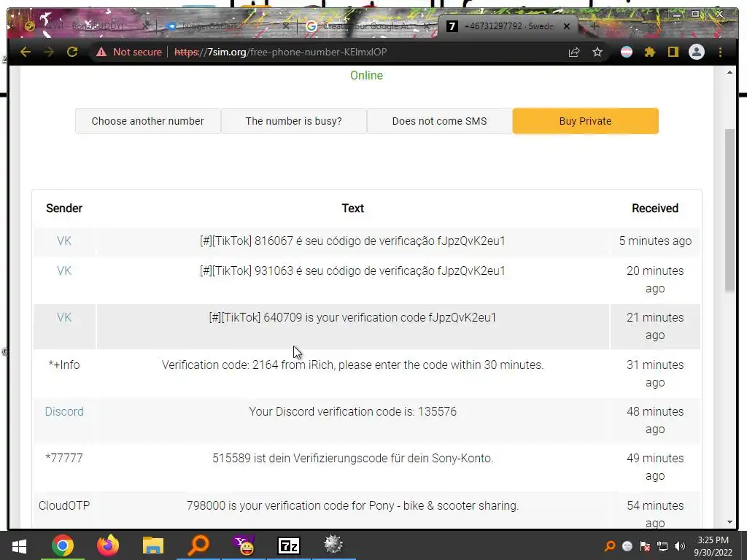Viewport: 747px width, 560px height.
Task: Click the '31 minutes ago' received cell
Action: (x=655, y=374)
